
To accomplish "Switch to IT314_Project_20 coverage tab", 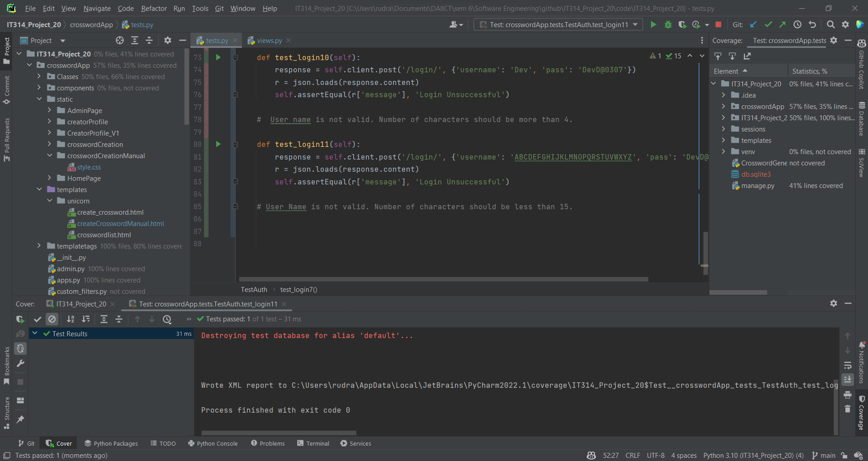I will [x=80, y=304].
